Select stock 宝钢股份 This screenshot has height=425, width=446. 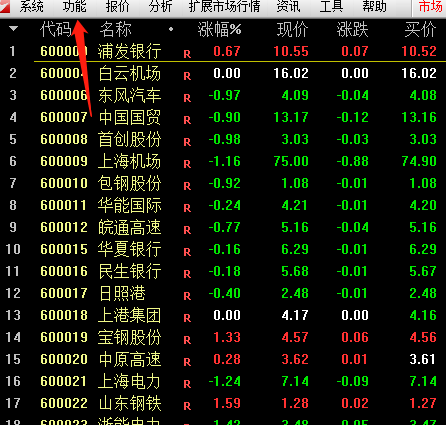tap(130, 337)
